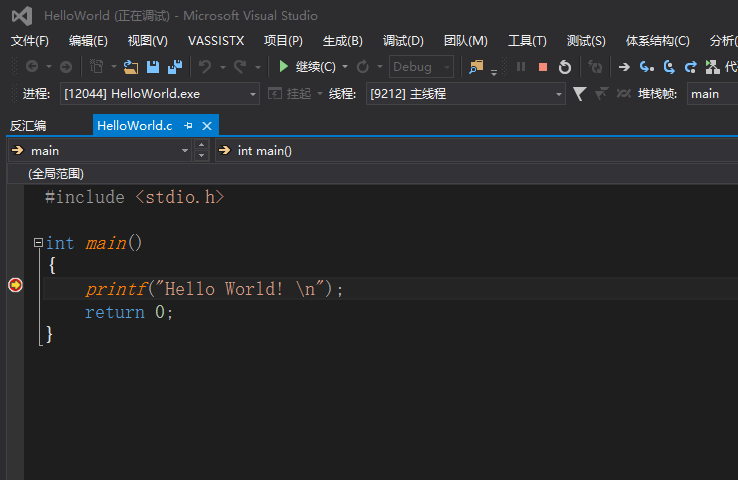This screenshot has height=480, width=738.
Task: Click the (全局范围) scope bar
Action: pos(373,174)
